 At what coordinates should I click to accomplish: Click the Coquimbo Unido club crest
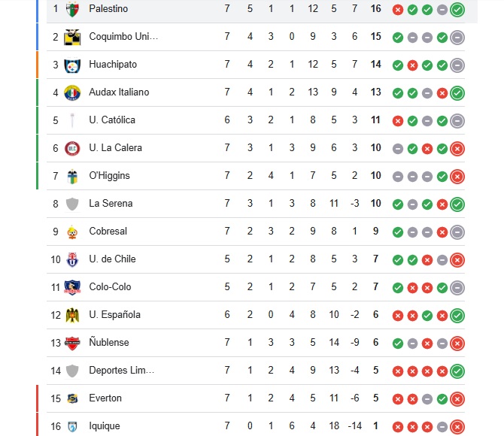(72, 37)
